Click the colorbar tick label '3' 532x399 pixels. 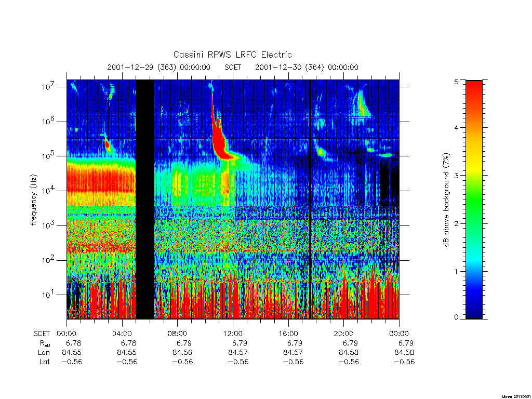(x=456, y=176)
